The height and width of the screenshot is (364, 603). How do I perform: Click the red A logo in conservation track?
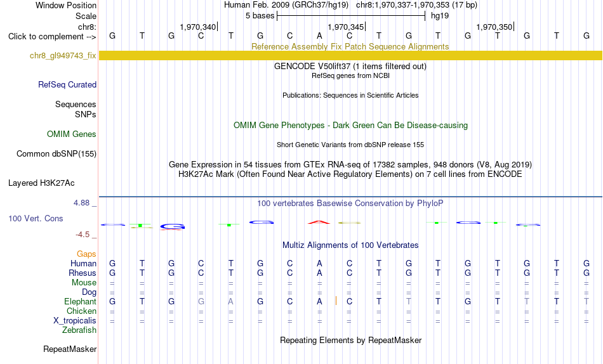319,222
